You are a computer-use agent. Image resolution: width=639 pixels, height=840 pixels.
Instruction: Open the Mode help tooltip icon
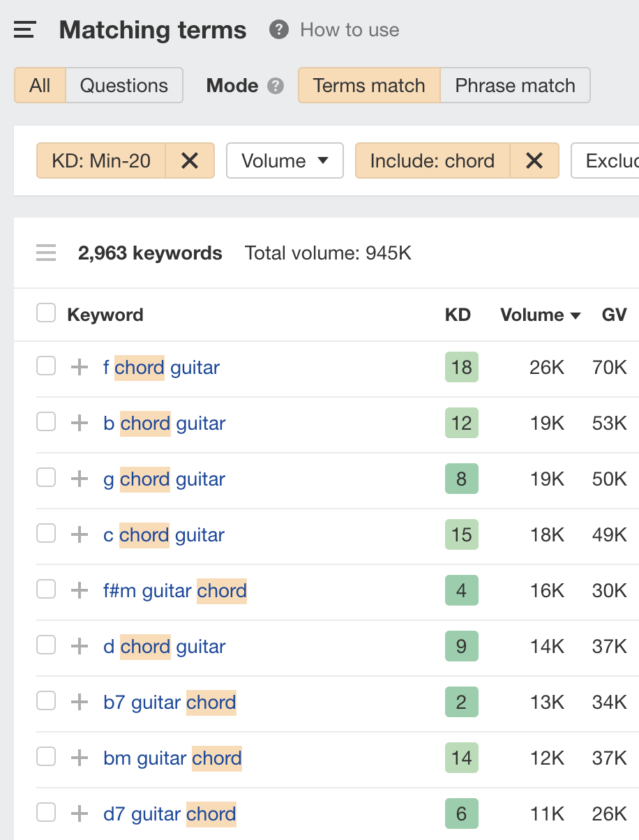click(276, 85)
